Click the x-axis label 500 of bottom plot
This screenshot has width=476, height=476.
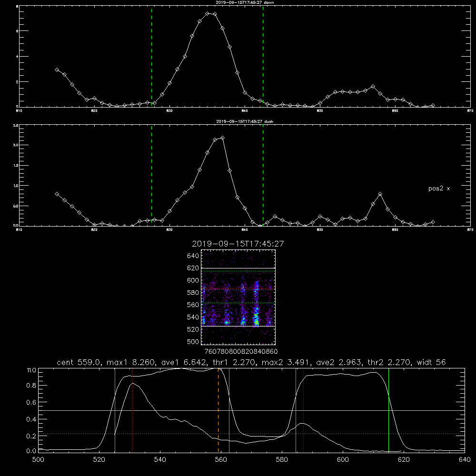(38, 460)
